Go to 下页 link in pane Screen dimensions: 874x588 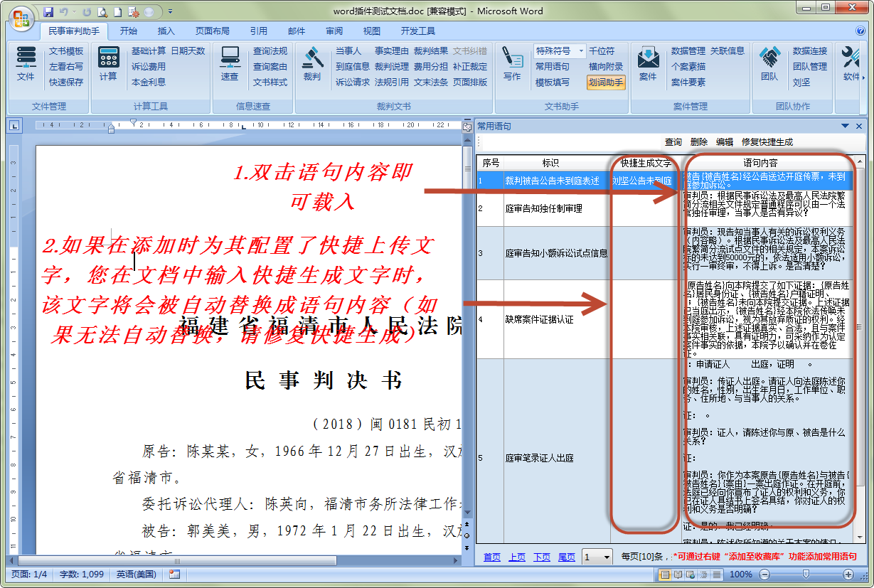[542, 557]
